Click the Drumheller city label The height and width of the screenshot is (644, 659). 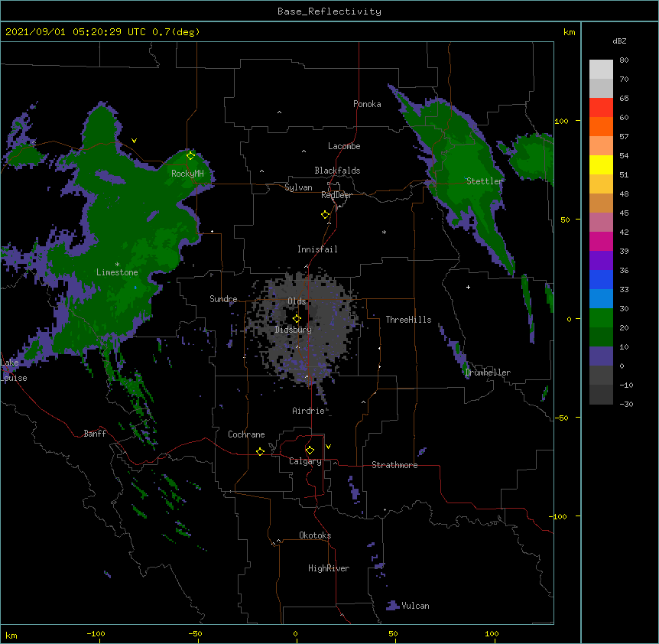tap(488, 372)
